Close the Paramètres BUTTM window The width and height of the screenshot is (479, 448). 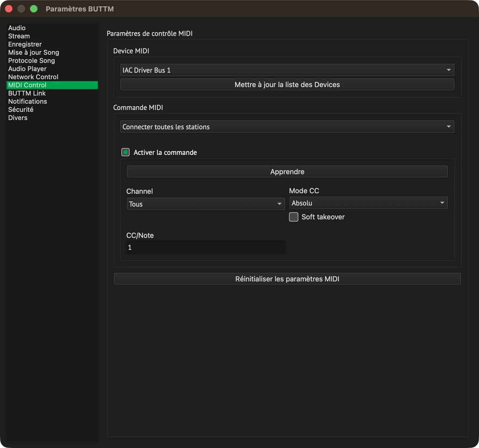point(9,9)
